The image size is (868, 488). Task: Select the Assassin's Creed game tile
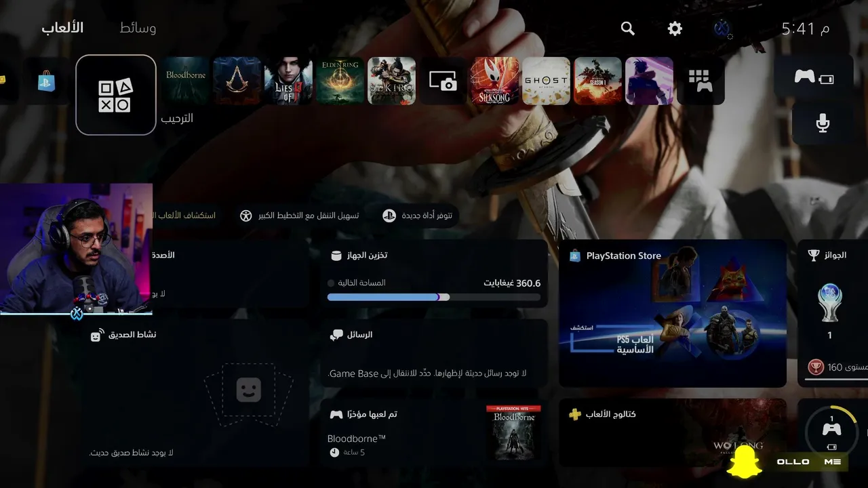(x=237, y=81)
